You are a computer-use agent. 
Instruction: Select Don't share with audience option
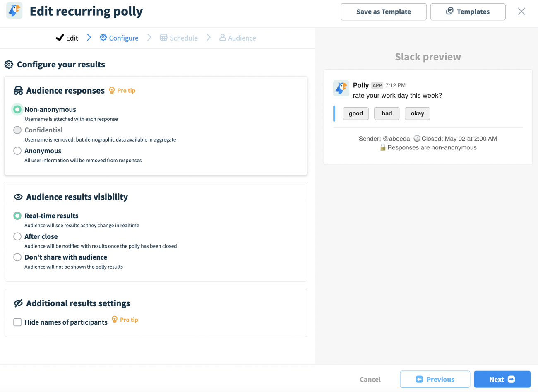point(17,257)
